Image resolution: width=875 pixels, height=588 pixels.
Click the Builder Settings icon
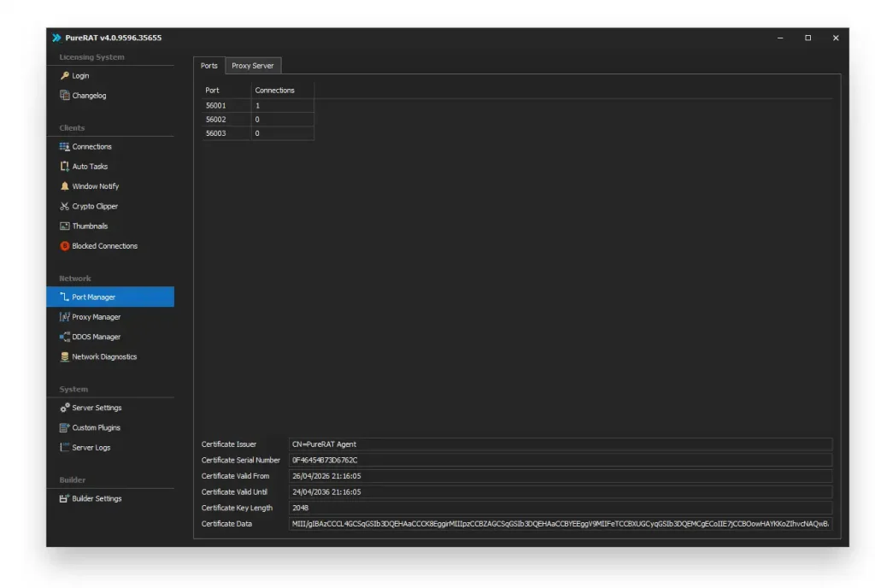[x=64, y=498]
